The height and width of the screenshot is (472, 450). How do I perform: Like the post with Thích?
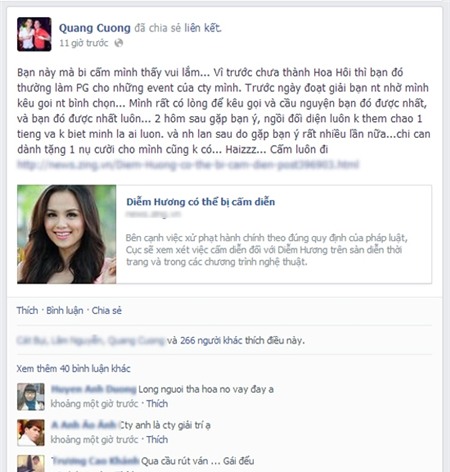pyautogui.click(x=27, y=311)
